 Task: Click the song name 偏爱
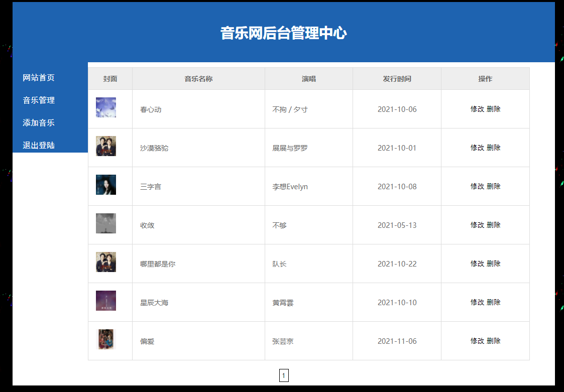click(x=147, y=342)
